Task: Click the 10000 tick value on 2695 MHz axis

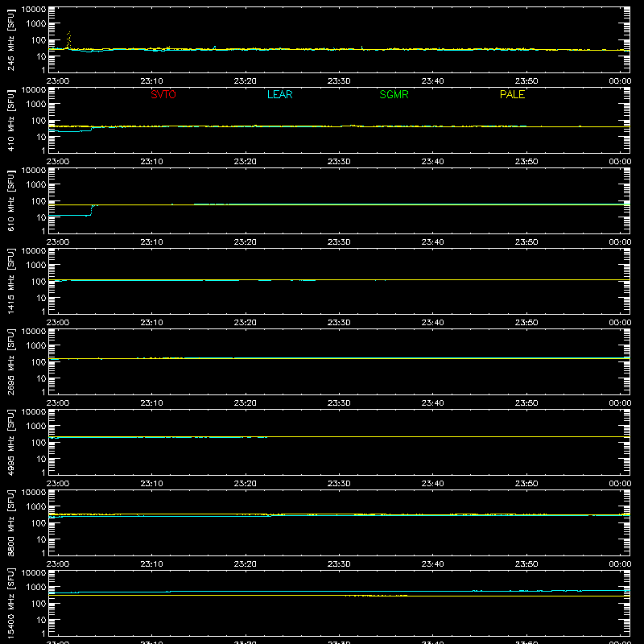Action: click(x=34, y=332)
